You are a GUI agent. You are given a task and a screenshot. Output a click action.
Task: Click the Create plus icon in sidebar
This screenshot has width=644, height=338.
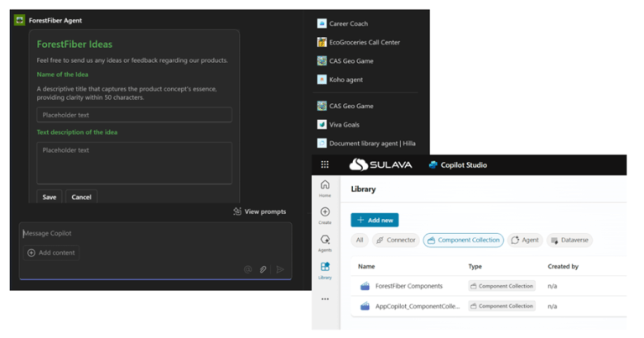point(325,215)
